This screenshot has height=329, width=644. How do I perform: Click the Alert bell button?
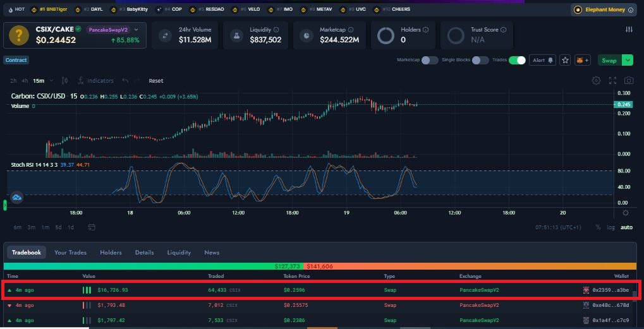543,60
